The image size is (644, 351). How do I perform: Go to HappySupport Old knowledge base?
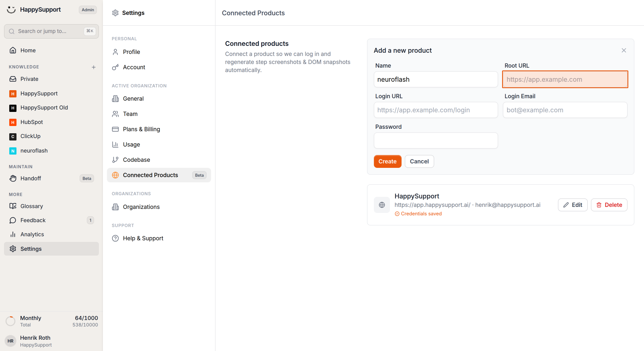[x=51, y=108]
